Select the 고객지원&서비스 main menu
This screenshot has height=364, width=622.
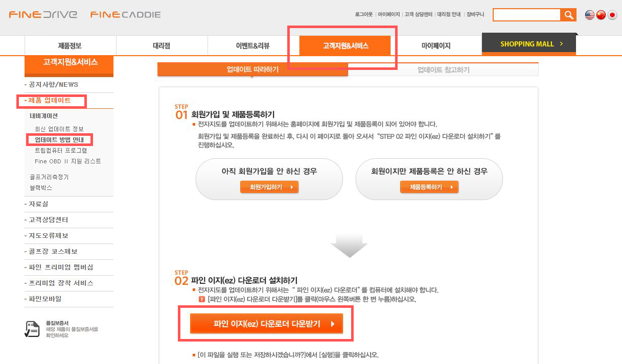345,45
